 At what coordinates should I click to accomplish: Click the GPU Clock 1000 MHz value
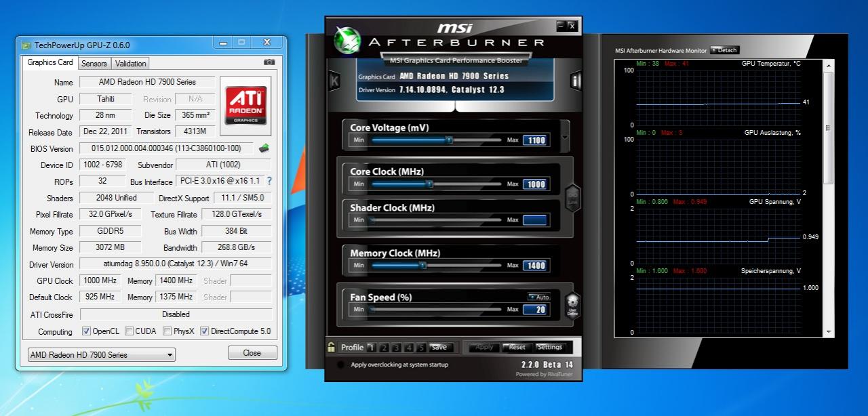[100, 280]
